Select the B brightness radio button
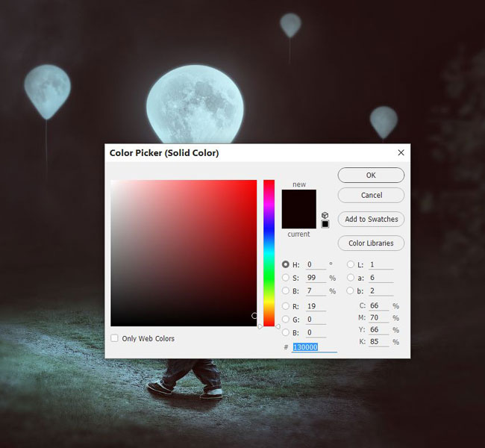This screenshot has width=485, height=448. click(286, 290)
